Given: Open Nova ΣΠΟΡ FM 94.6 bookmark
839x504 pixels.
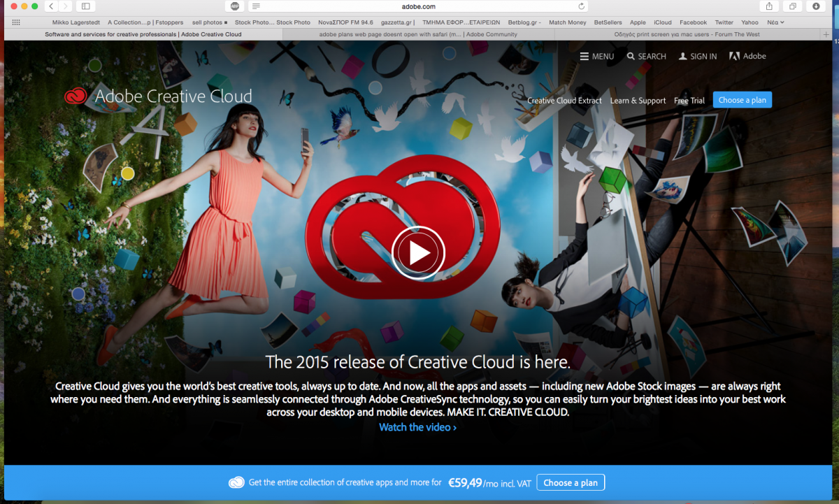Looking at the screenshot, I should (x=346, y=22).
